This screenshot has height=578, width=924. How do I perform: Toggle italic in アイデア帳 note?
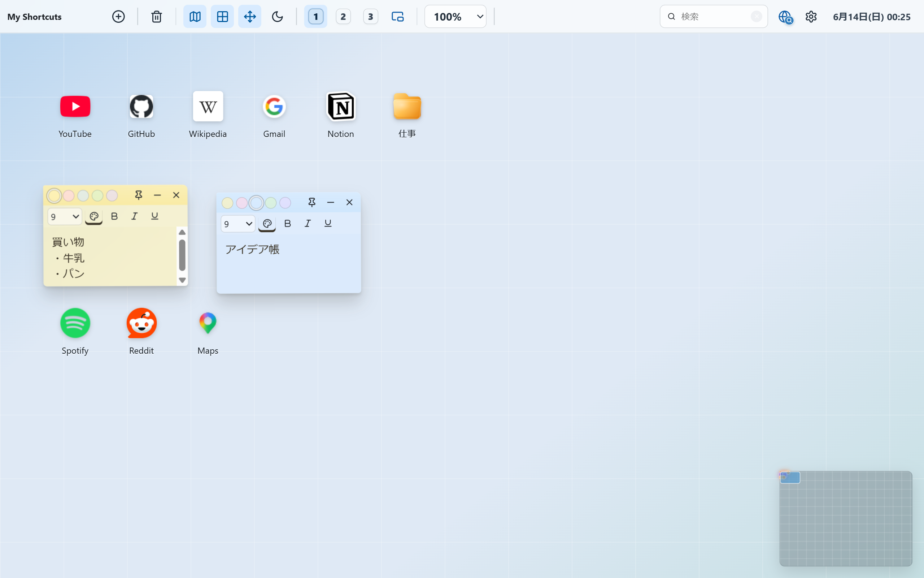(308, 224)
